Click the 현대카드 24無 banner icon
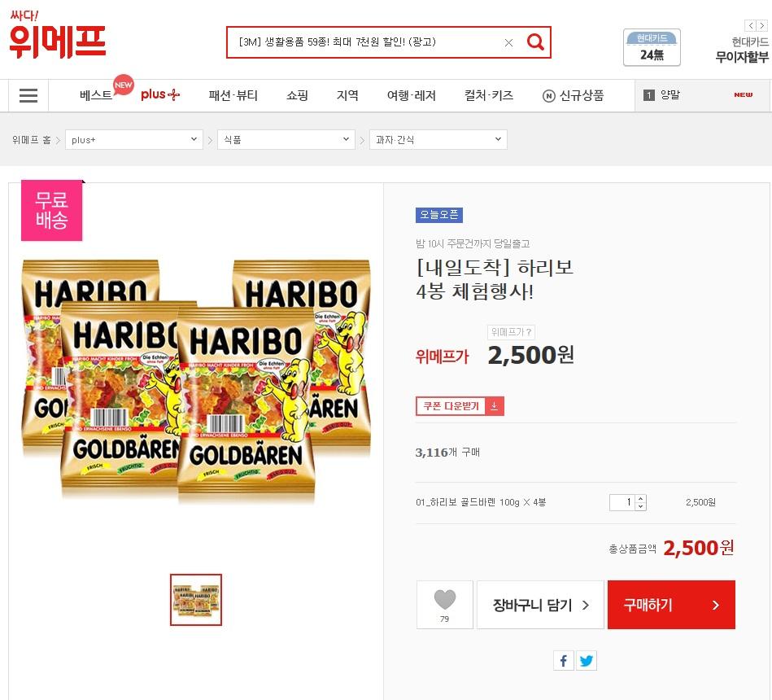Viewport: 772px width, 700px height. [x=652, y=47]
